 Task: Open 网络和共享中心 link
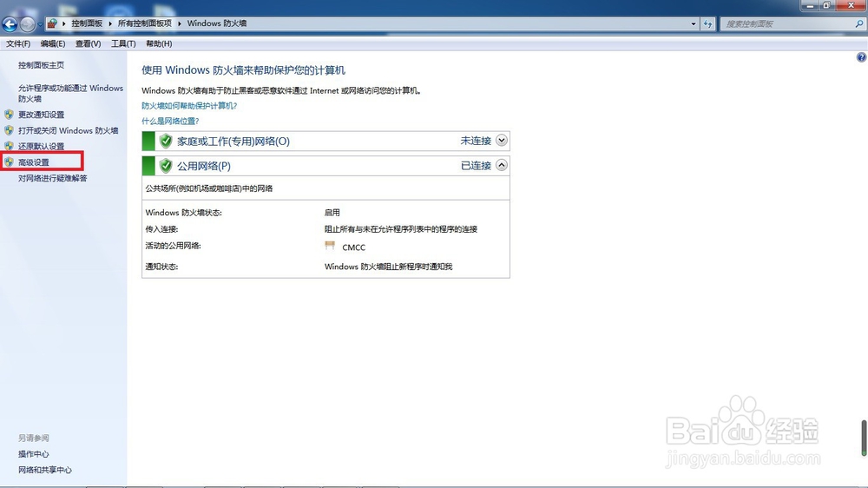tap(45, 471)
